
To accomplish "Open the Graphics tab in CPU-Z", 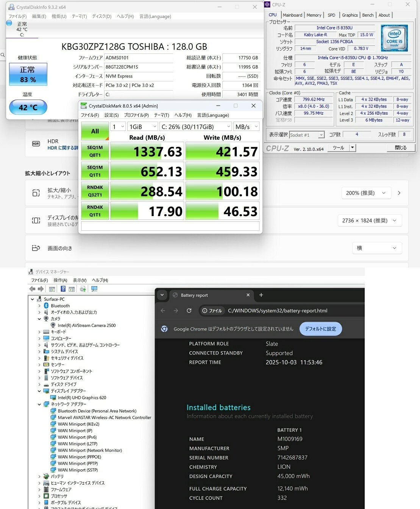I will 350,15.
